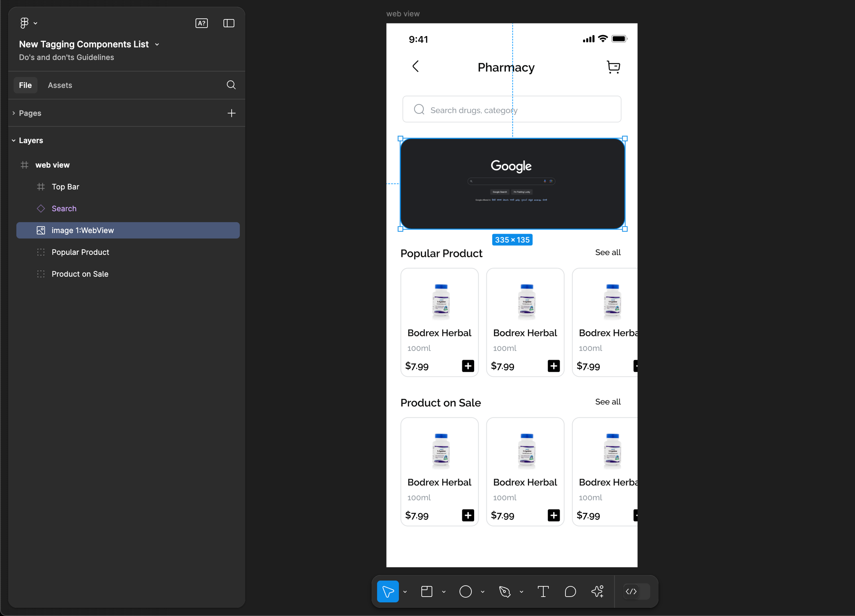Click second Product on Sale bottle image
Viewport: 855px width, 616px height.
[526, 451]
